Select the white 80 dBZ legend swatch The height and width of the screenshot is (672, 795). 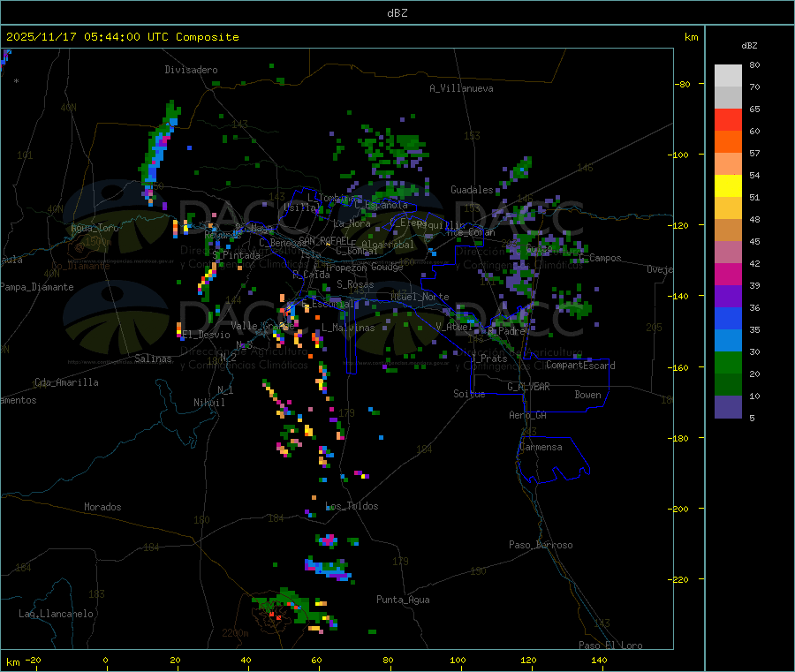click(x=728, y=76)
